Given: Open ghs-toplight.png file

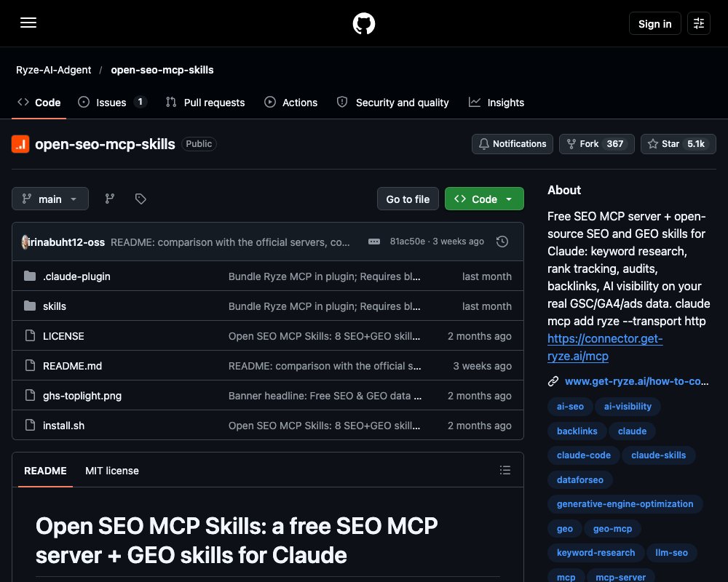Looking at the screenshot, I should tap(82, 396).
